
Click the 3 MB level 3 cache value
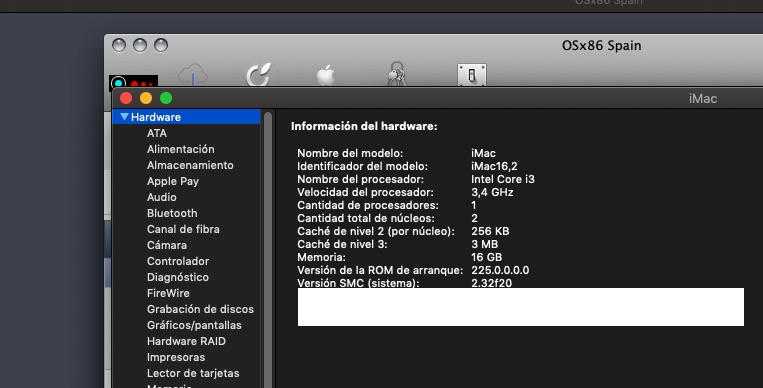(x=484, y=244)
